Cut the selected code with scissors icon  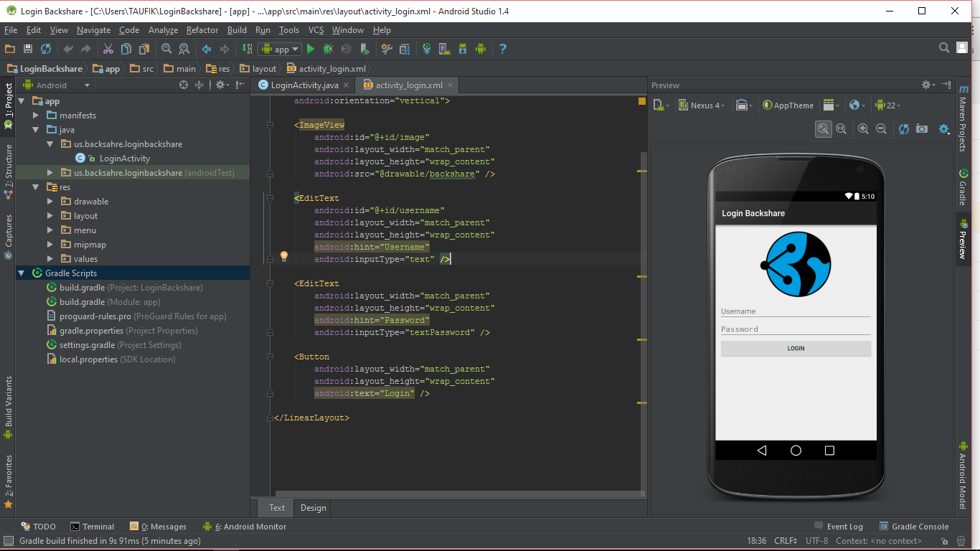click(x=109, y=49)
